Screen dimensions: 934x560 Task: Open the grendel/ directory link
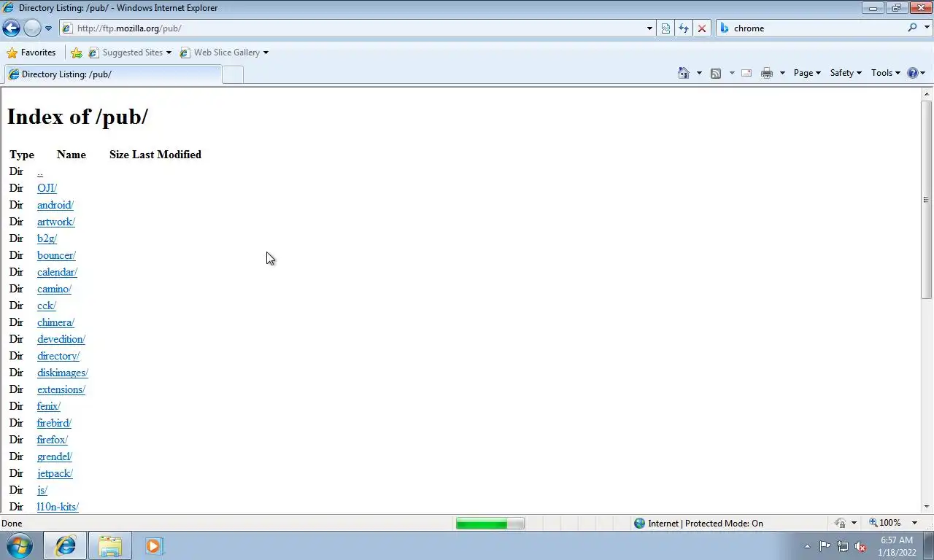click(55, 456)
